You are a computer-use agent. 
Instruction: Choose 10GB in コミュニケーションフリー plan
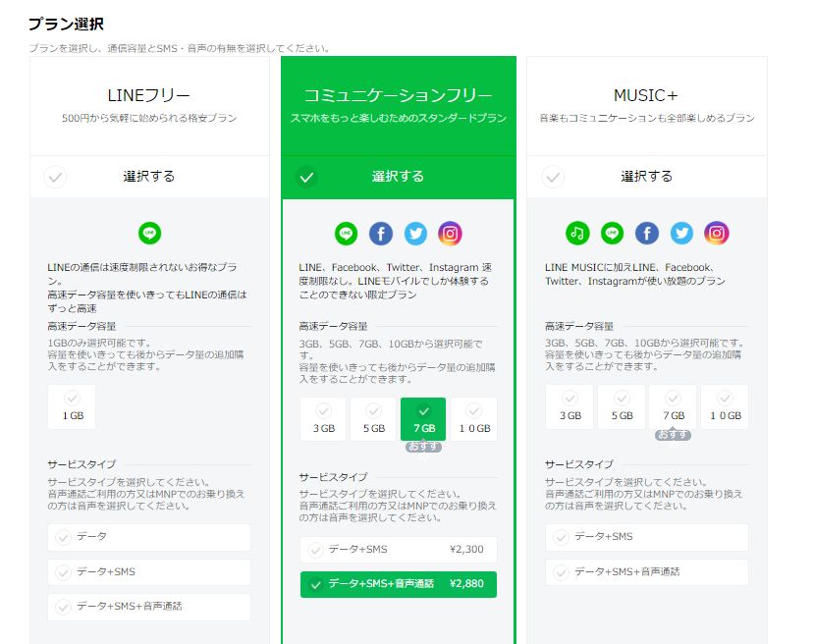[x=474, y=419]
